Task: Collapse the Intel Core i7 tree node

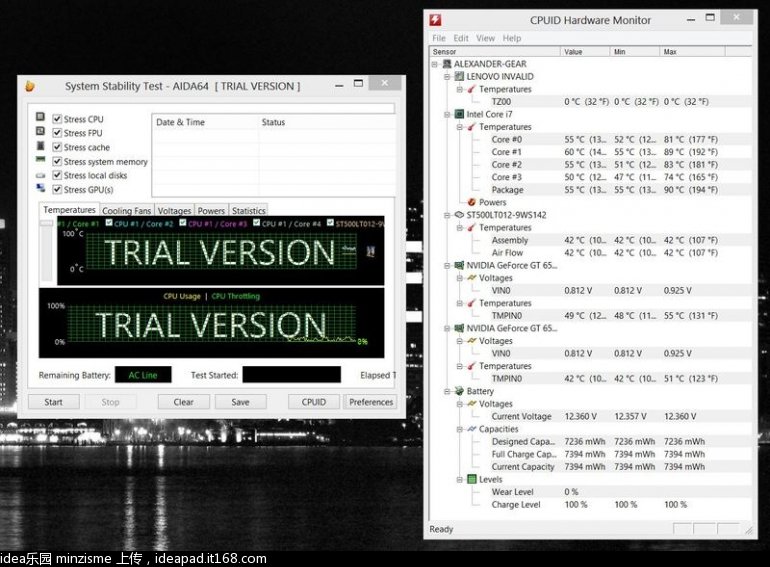Action: [x=447, y=114]
